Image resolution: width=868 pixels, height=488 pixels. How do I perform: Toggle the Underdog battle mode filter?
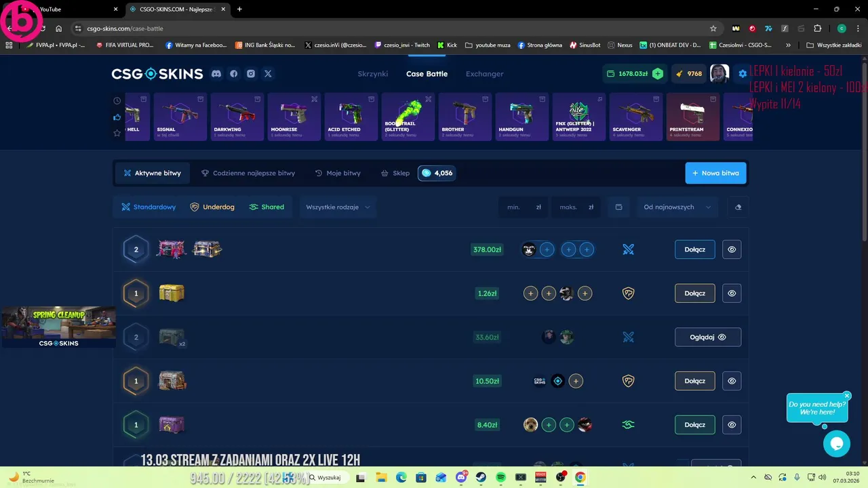click(212, 207)
